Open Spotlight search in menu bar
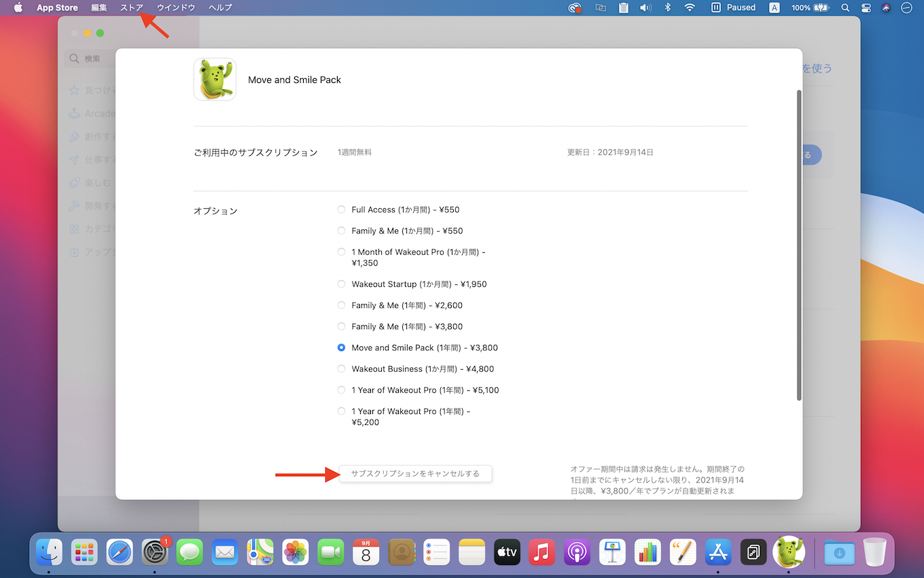Screen dimensions: 924x578 [x=845, y=7]
